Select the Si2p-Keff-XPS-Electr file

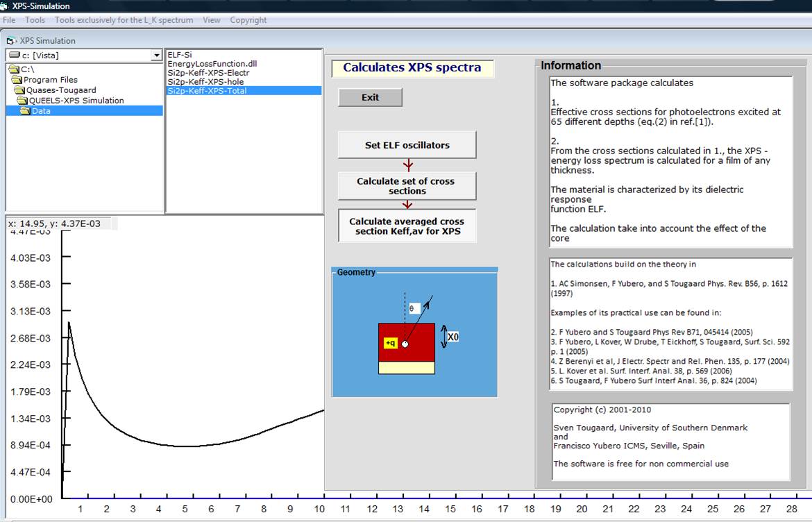[208, 73]
